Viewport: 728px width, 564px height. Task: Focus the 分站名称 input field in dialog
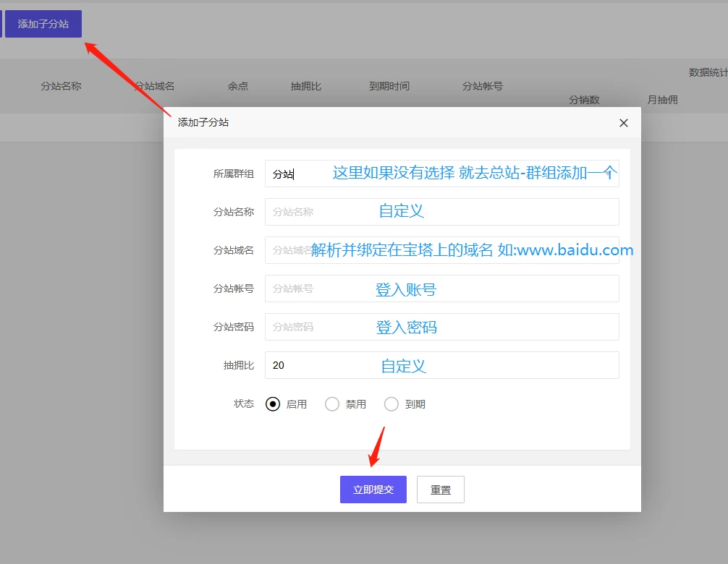441,212
